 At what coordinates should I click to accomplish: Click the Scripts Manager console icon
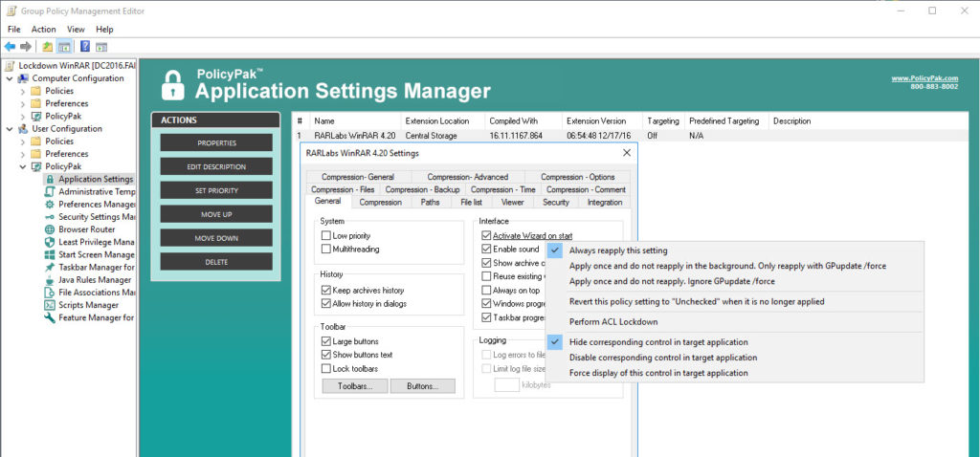click(50, 305)
